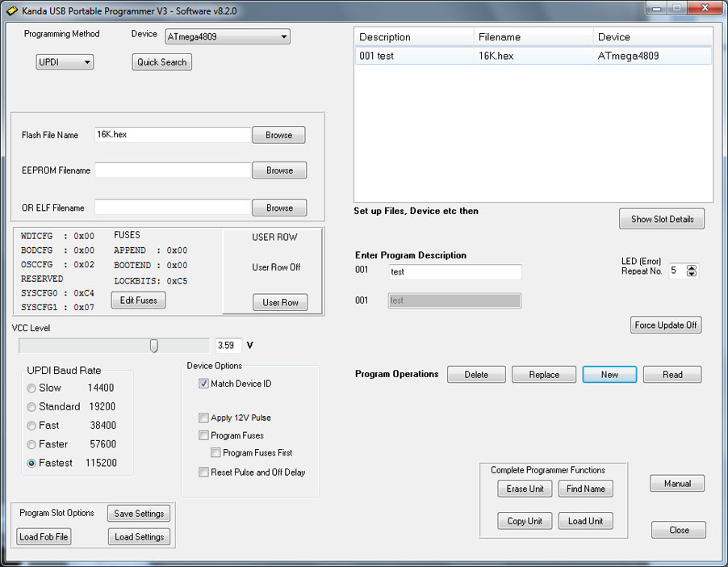The image size is (728, 567).
Task: Click the New program button
Action: click(x=609, y=375)
